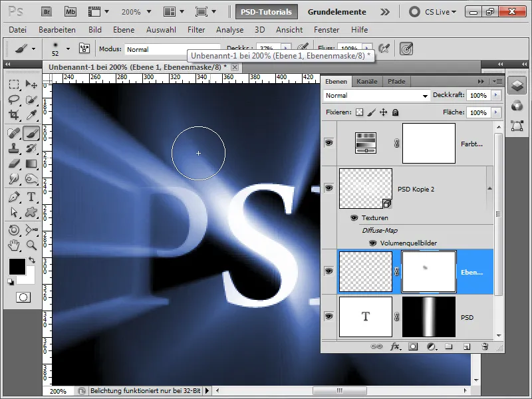Switch to the Pfade tab

(x=396, y=81)
